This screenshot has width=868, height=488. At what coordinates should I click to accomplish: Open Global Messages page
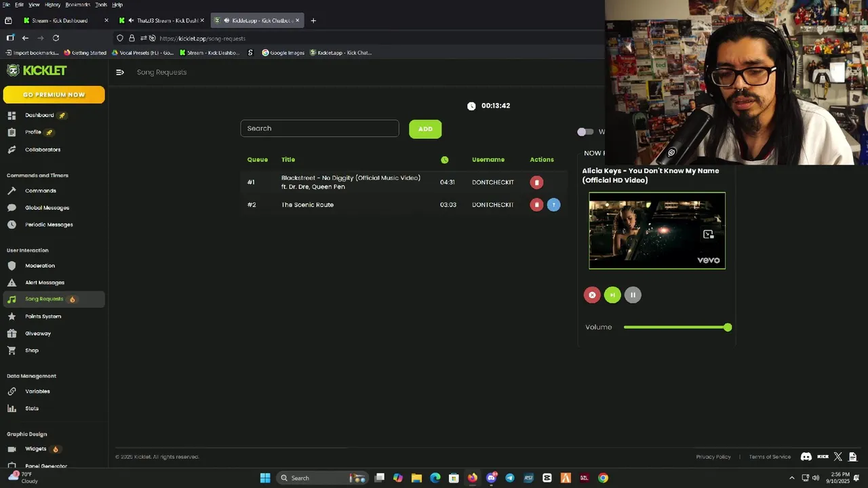[47, 208]
